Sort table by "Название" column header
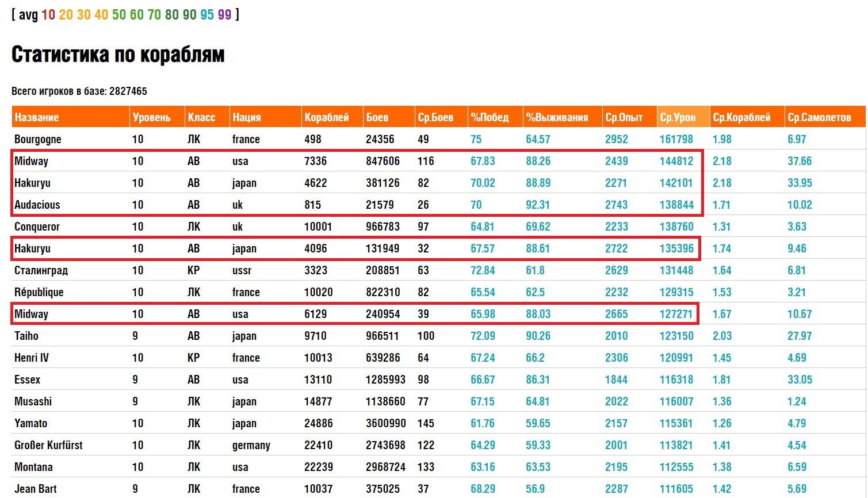The width and height of the screenshot is (868, 498). (x=37, y=117)
